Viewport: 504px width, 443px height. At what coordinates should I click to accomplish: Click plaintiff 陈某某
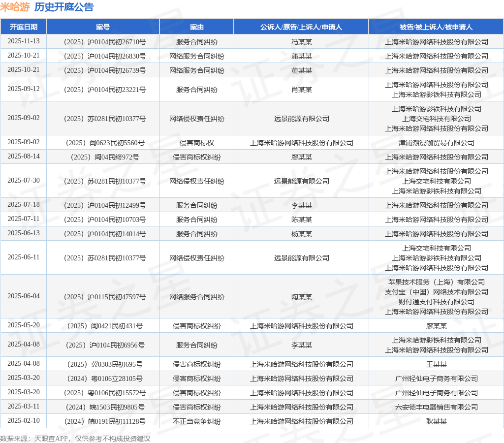(x=302, y=220)
